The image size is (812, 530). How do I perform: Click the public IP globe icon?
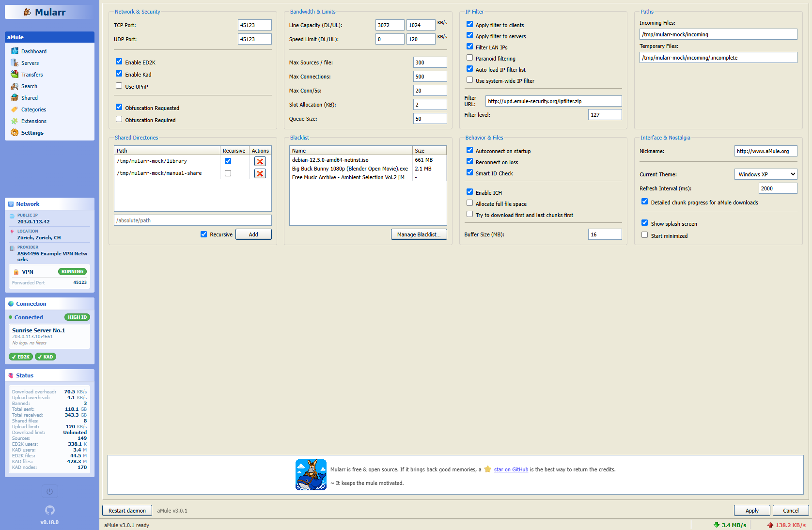point(12,216)
